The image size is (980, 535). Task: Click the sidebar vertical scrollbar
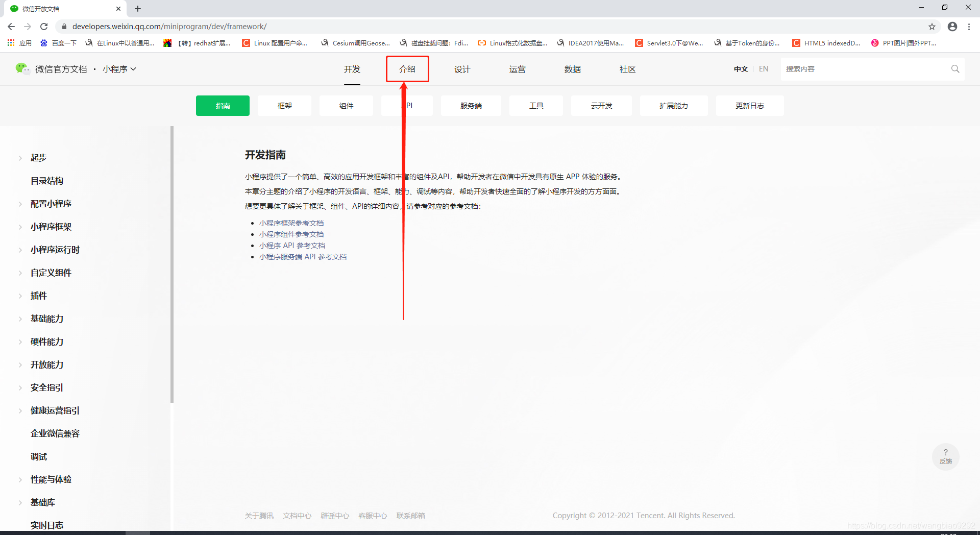[x=172, y=264]
